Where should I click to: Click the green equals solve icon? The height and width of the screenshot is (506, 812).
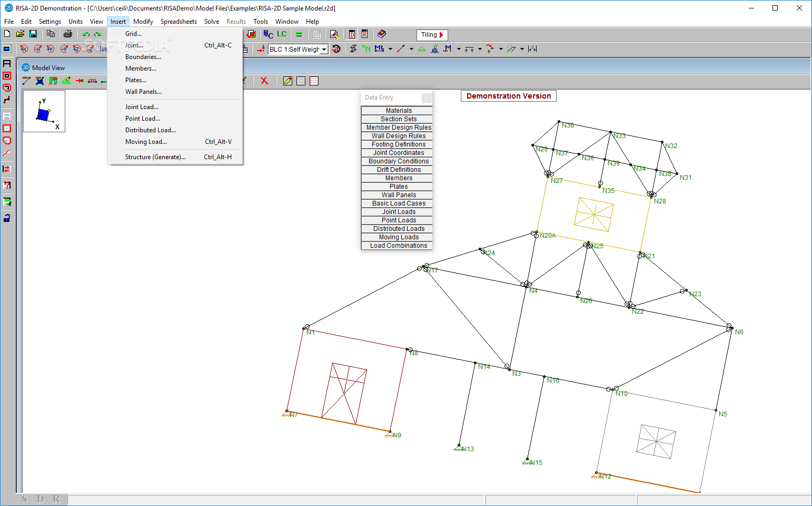[x=299, y=34]
